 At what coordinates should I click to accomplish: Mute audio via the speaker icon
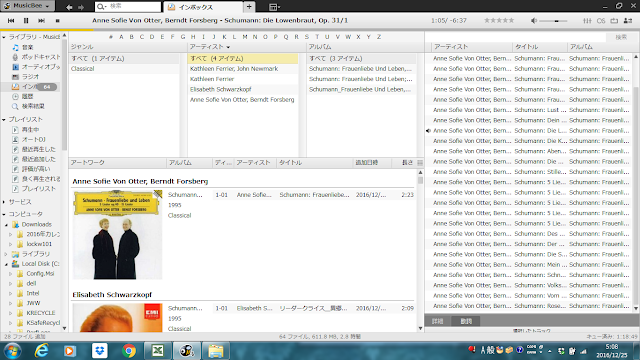(x=533, y=20)
